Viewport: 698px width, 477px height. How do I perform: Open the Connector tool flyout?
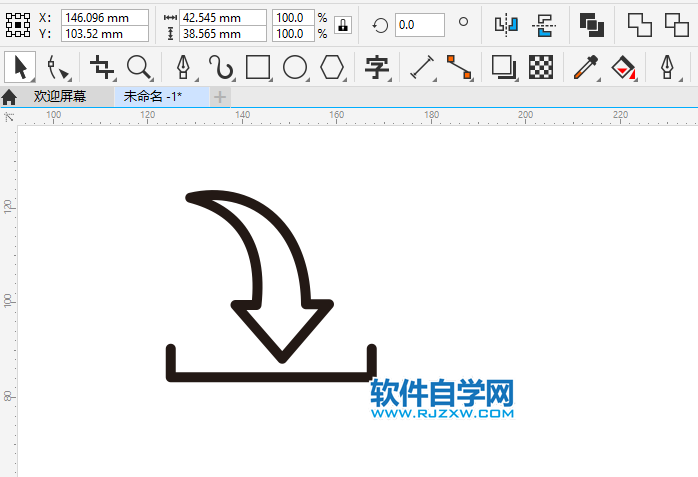459,68
